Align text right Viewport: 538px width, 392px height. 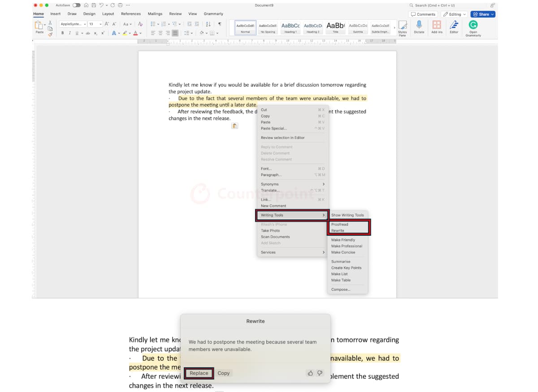168,33
